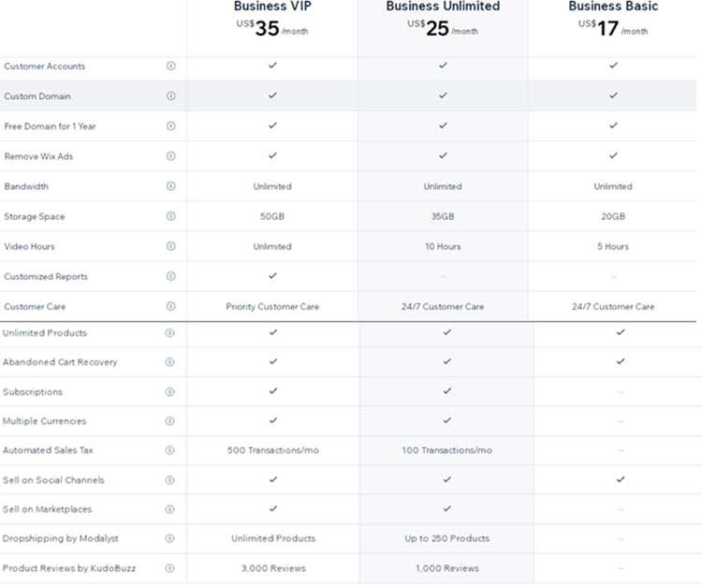Screen dimensions: 702x588
Task: Choose the Business Basic plan heading
Action: pyautogui.click(x=613, y=7)
